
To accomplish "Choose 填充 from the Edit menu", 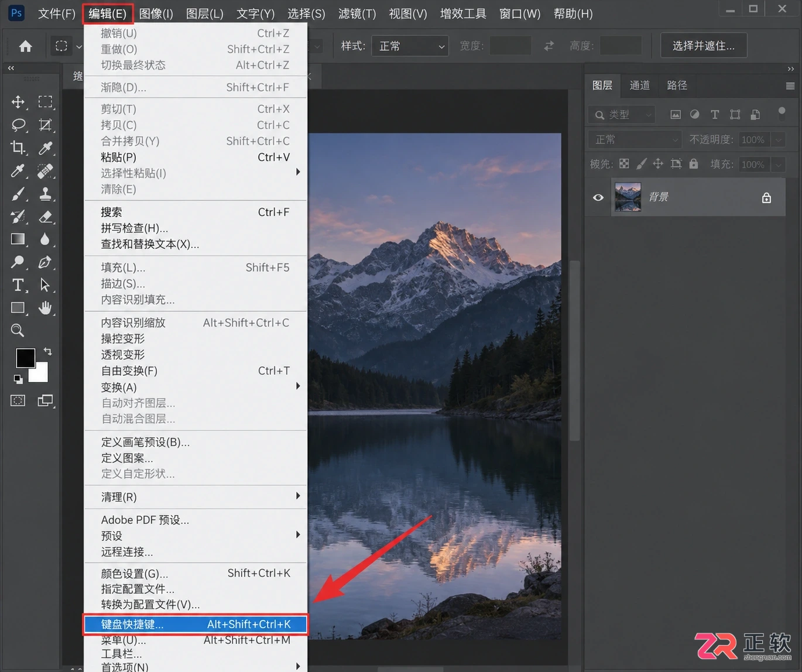I will tap(196, 268).
